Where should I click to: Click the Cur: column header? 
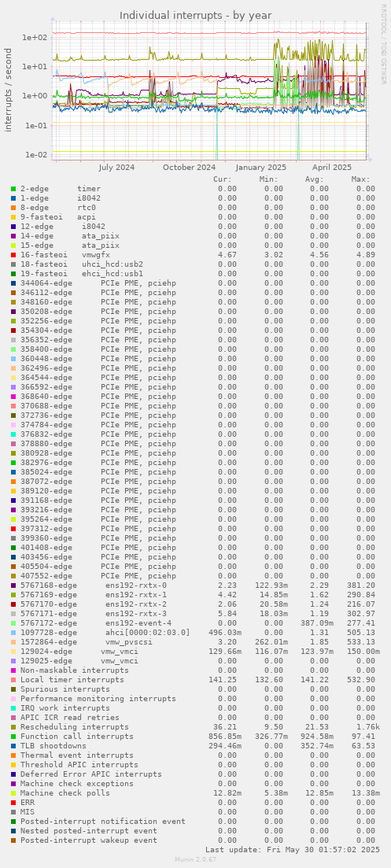click(223, 179)
